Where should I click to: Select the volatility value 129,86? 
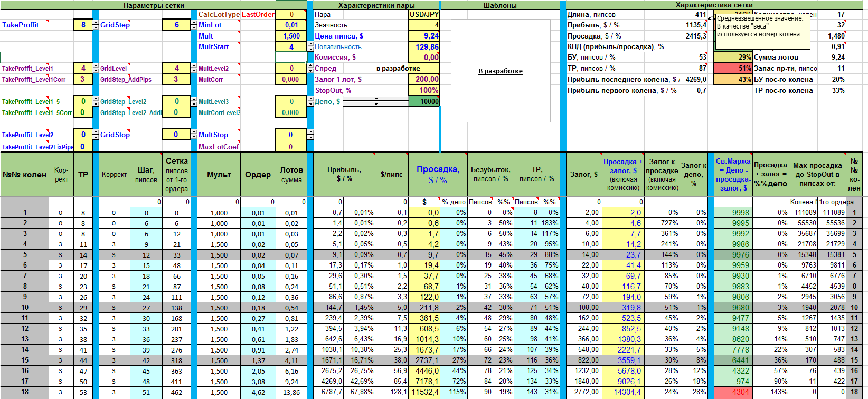point(424,46)
